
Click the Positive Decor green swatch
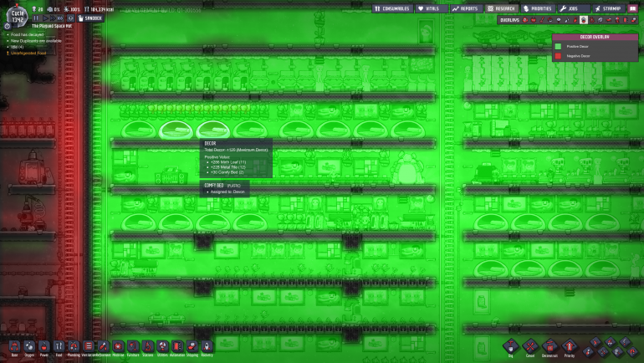tap(558, 46)
